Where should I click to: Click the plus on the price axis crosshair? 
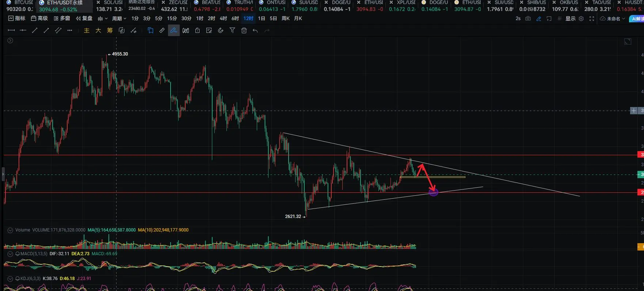pyautogui.click(x=634, y=111)
